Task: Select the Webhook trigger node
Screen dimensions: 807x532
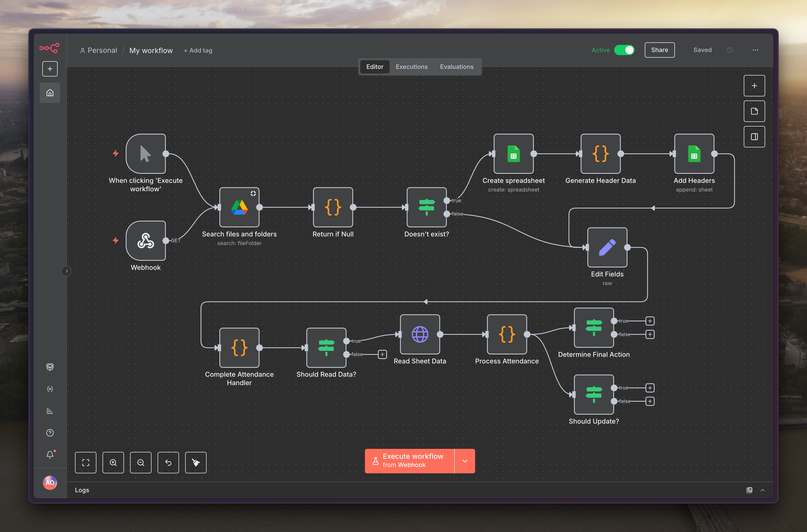Action: pos(146,240)
